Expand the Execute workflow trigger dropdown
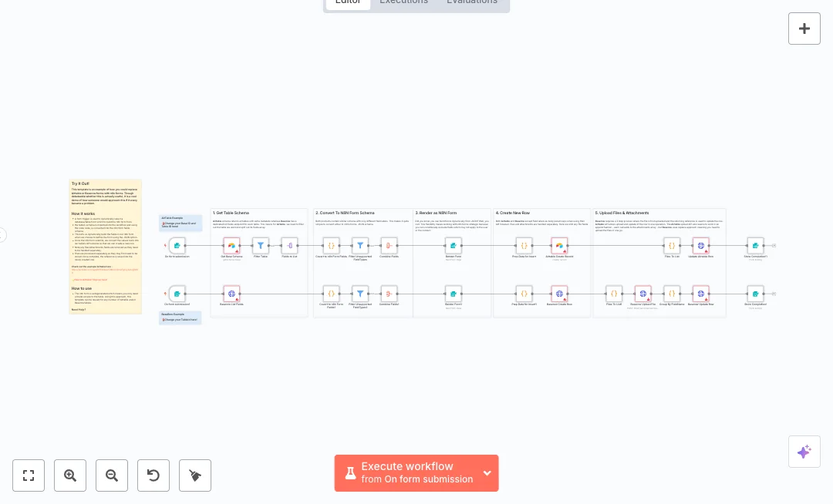The width and height of the screenshot is (833, 504). [487, 473]
